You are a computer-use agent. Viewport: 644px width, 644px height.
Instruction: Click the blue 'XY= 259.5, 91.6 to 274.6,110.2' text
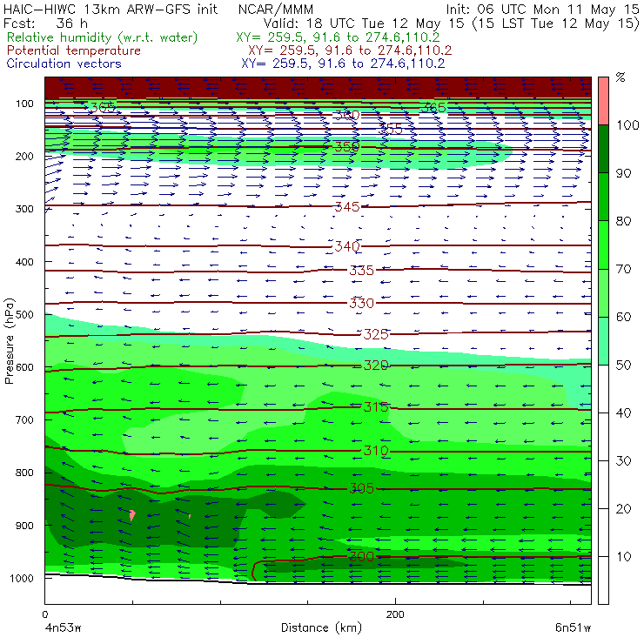click(x=343, y=64)
